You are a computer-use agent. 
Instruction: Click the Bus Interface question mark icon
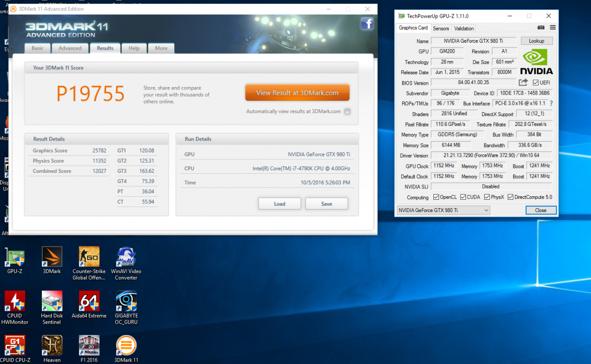point(551,103)
